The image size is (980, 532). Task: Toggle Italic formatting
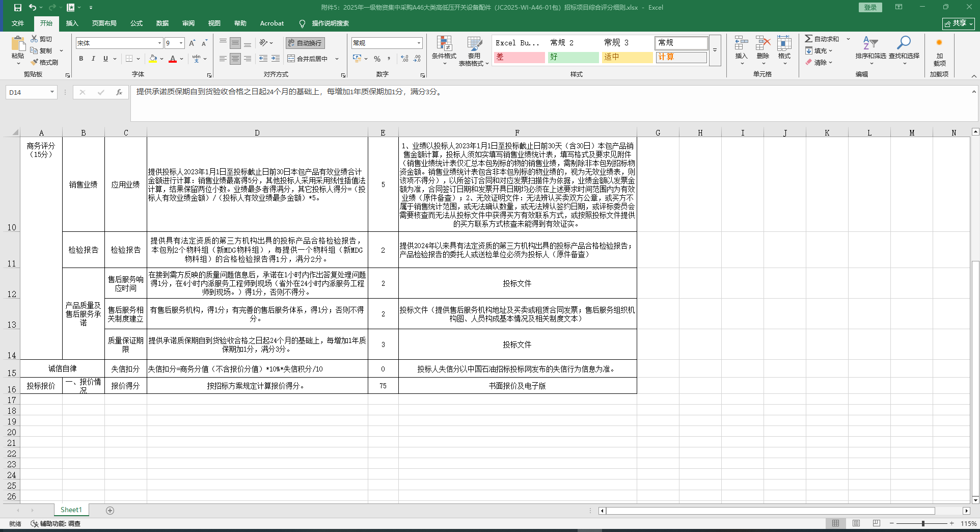(x=93, y=59)
